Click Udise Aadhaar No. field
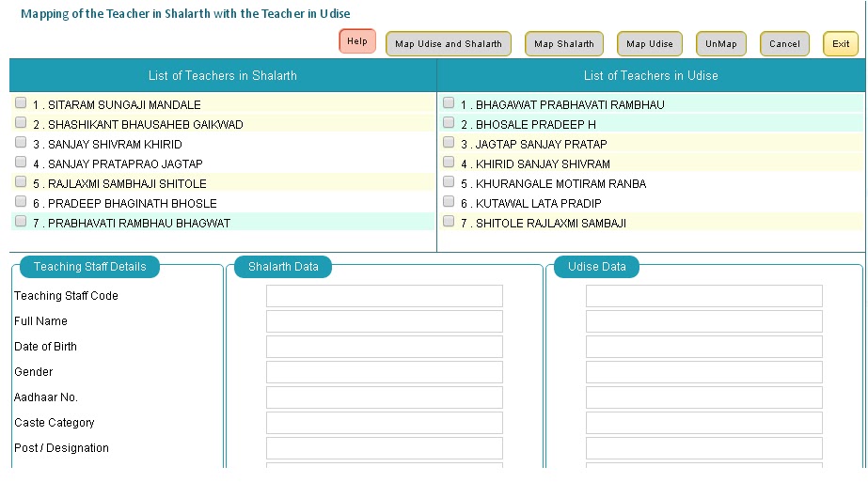Image resolution: width=868 pixels, height=498 pixels. 704,397
